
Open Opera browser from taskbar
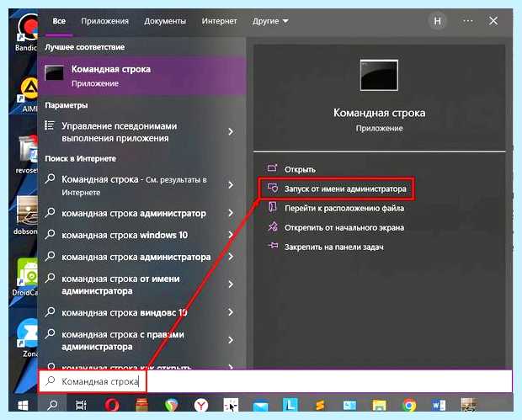coord(112,405)
